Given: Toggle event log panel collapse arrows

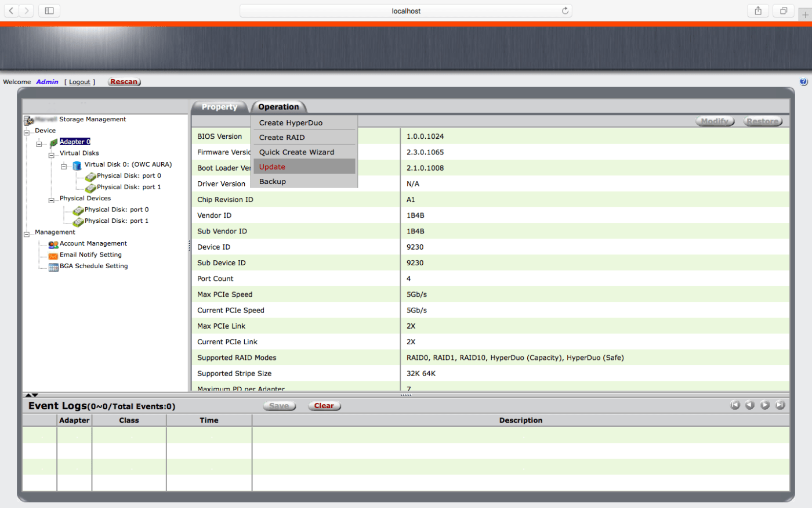Looking at the screenshot, I should coord(32,395).
